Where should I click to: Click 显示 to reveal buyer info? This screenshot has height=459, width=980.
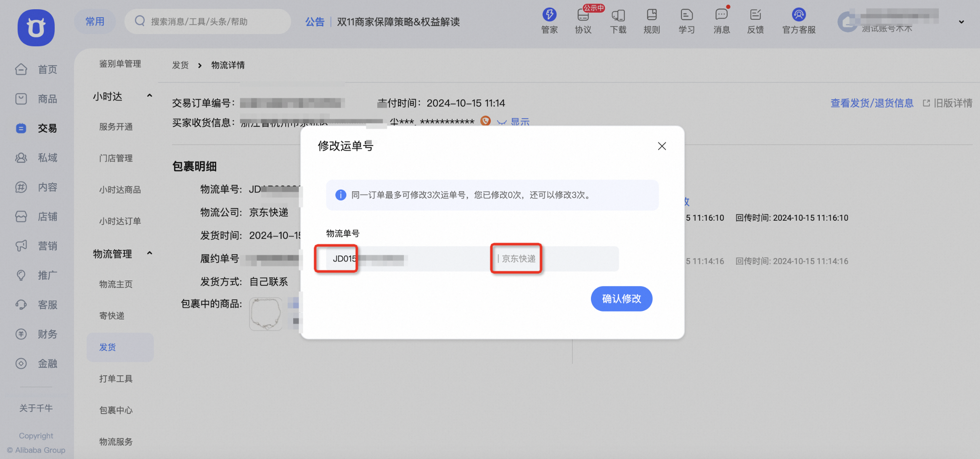tap(520, 122)
